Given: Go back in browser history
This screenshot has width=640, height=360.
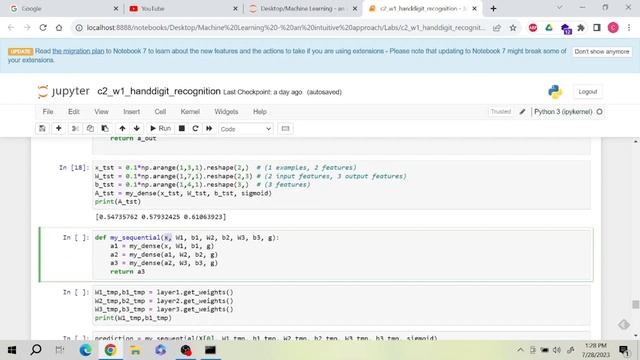Looking at the screenshot, I should click(11, 28).
